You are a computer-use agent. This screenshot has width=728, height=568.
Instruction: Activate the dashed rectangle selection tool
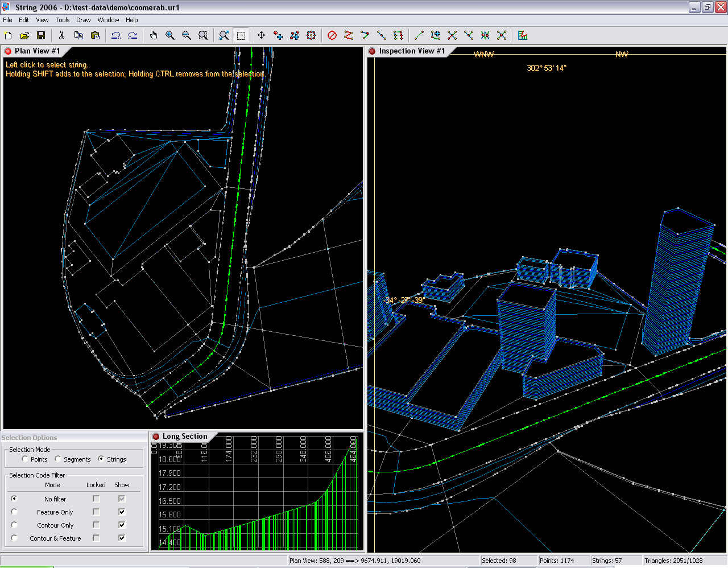point(241,35)
